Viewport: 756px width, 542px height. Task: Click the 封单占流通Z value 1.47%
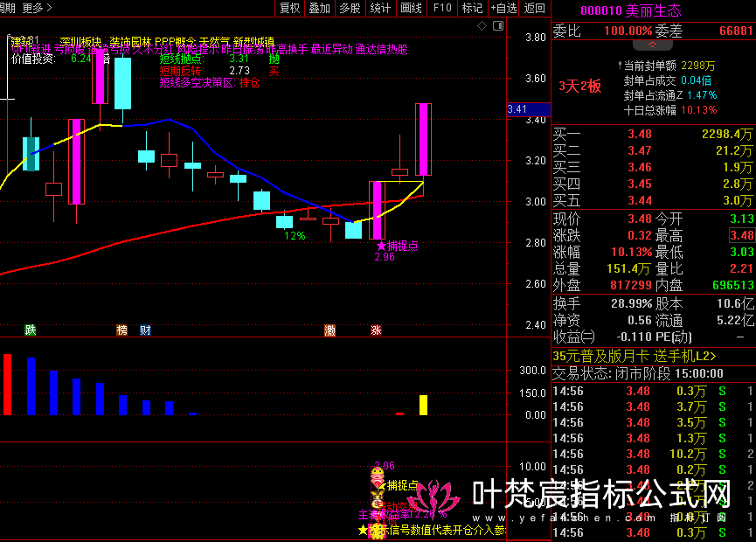point(702,95)
